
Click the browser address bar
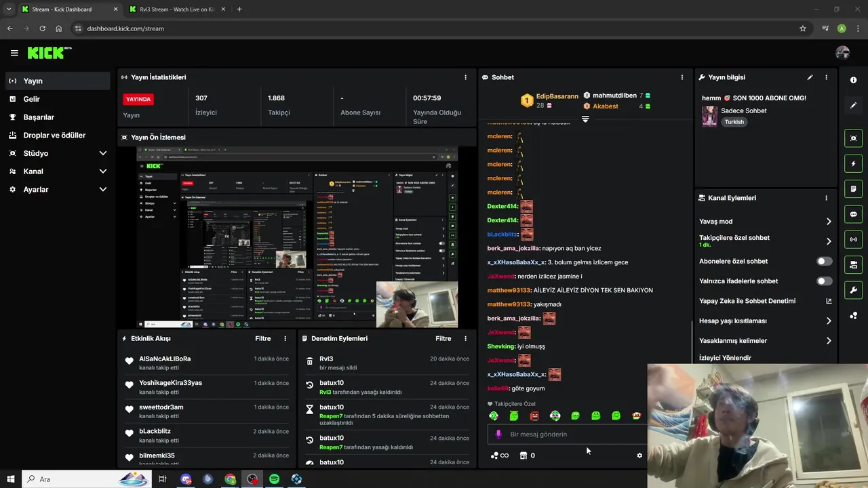click(434, 28)
